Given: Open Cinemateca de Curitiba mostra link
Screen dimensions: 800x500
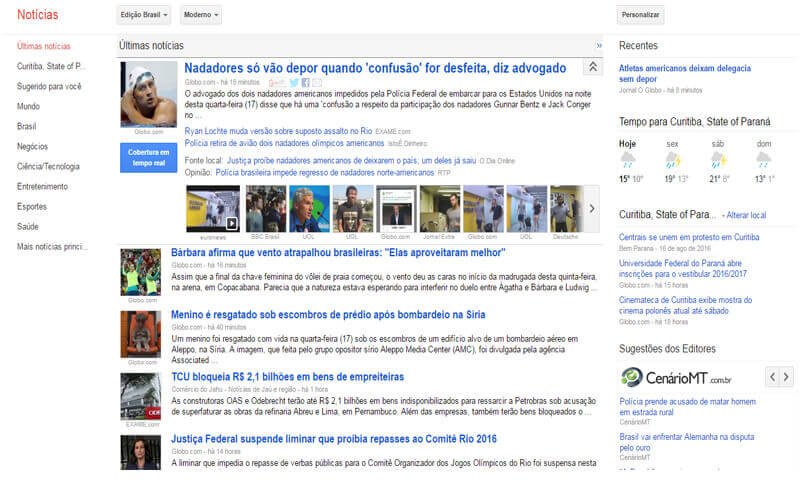Looking at the screenshot, I should pyautogui.click(x=685, y=305).
